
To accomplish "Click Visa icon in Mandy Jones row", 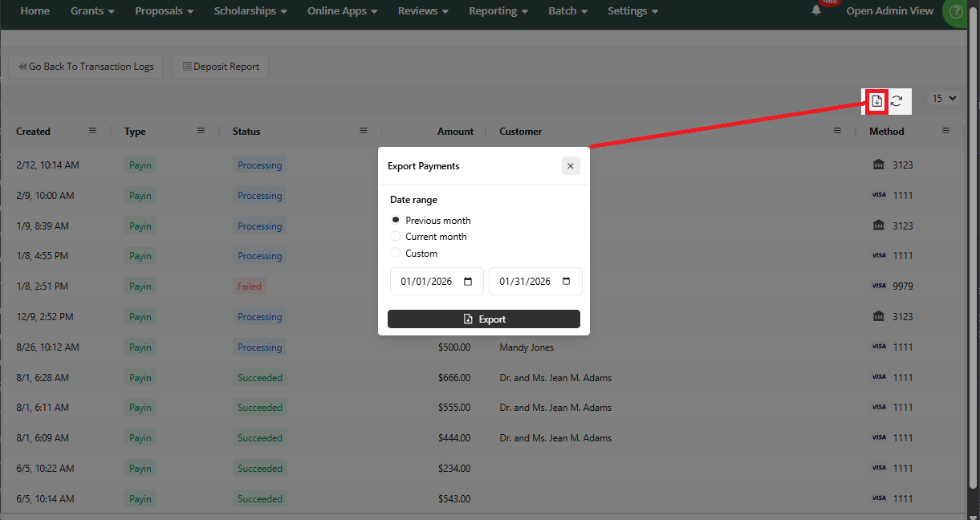I will [x=878, y=347].
